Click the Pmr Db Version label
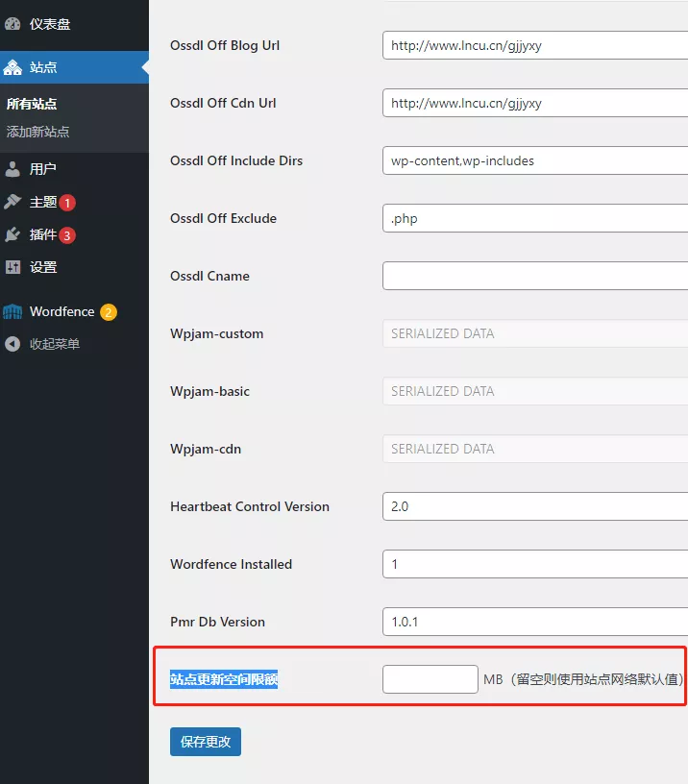Viewport: 688px width, 784px height. 217,622
